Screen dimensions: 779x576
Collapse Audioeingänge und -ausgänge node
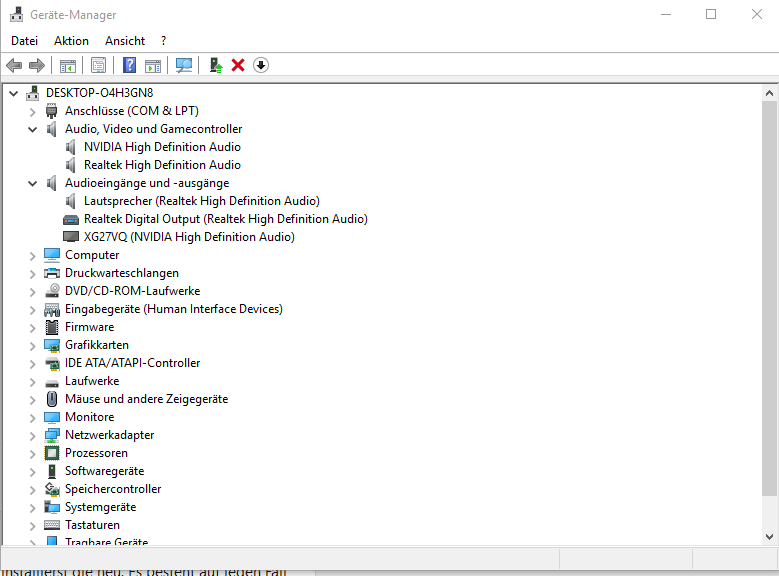click(32, 183)
